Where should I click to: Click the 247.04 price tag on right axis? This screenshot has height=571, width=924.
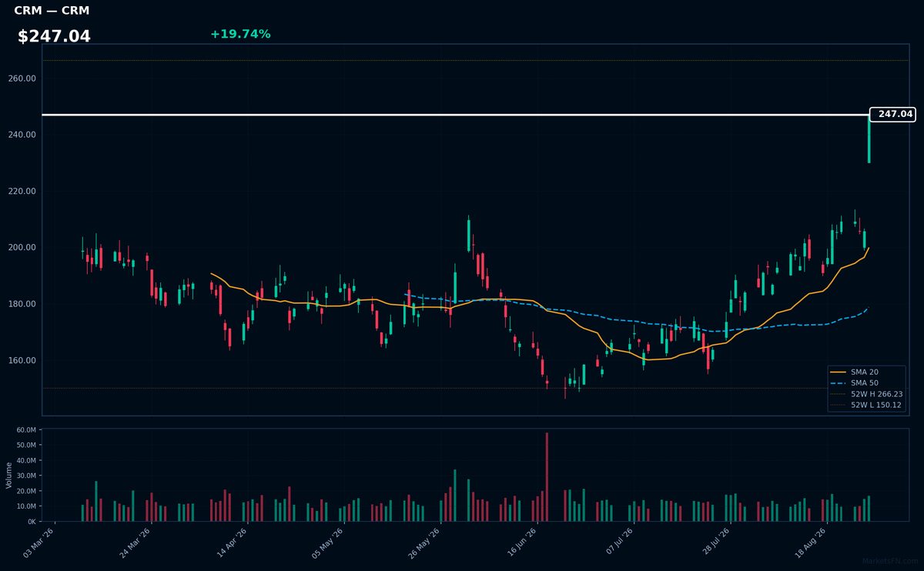coord(892,114)
